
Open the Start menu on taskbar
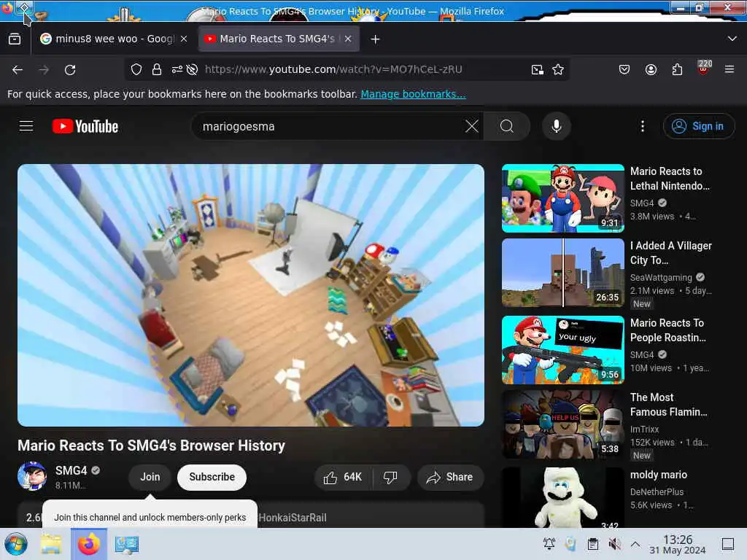(x=16, y=544)
